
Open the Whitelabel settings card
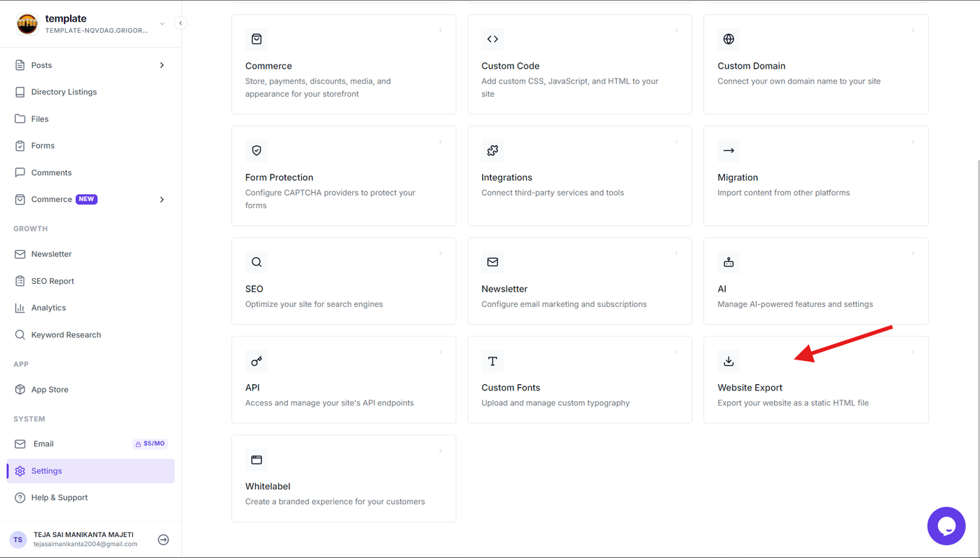[344, 478]
